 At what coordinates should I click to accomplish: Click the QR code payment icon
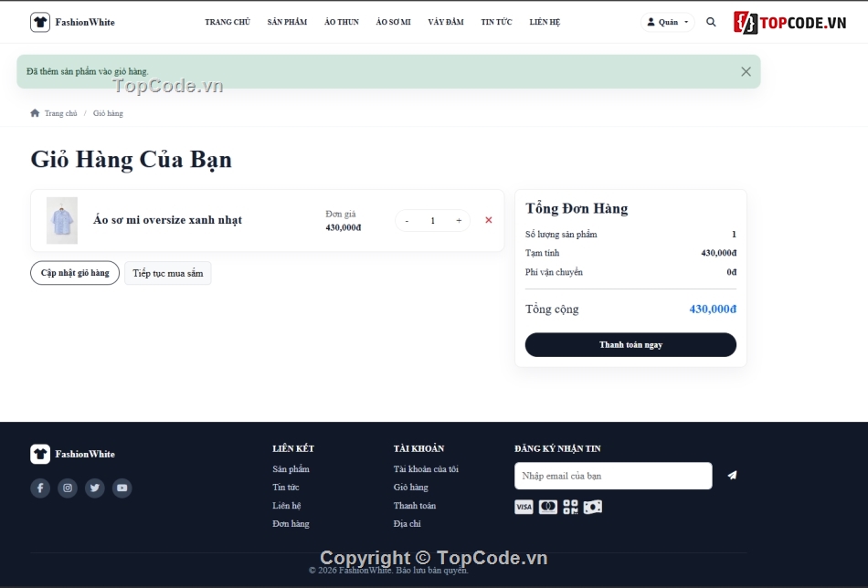pyautogui.click(x=570, y=507)
